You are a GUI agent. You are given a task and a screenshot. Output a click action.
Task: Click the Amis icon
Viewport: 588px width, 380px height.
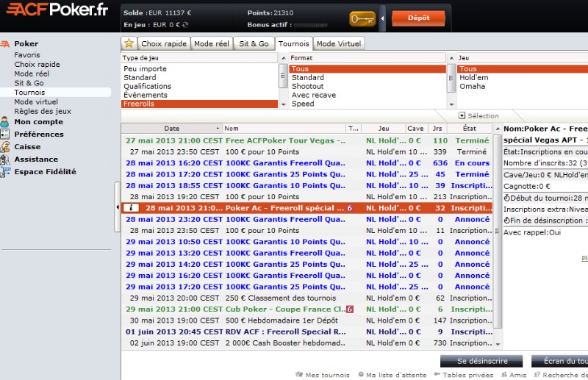pyautogui.click(x=504, y=374)
